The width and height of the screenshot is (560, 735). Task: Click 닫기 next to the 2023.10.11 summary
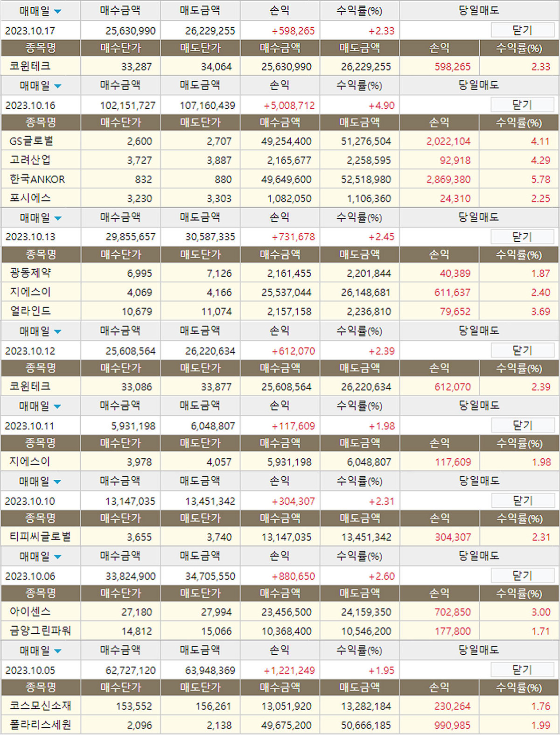point(522,426)
